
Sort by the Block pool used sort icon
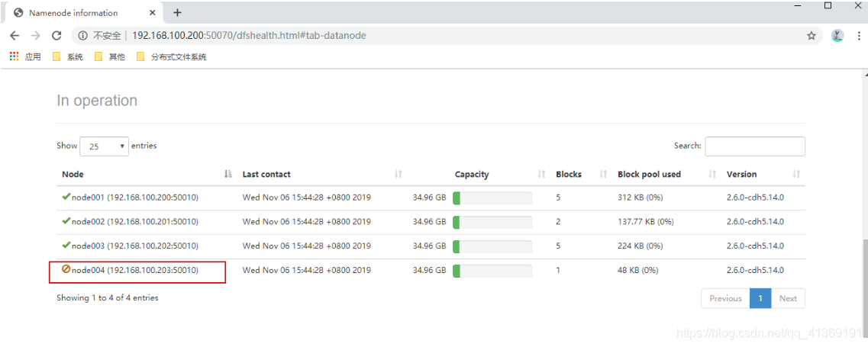(x=712, y=175)
